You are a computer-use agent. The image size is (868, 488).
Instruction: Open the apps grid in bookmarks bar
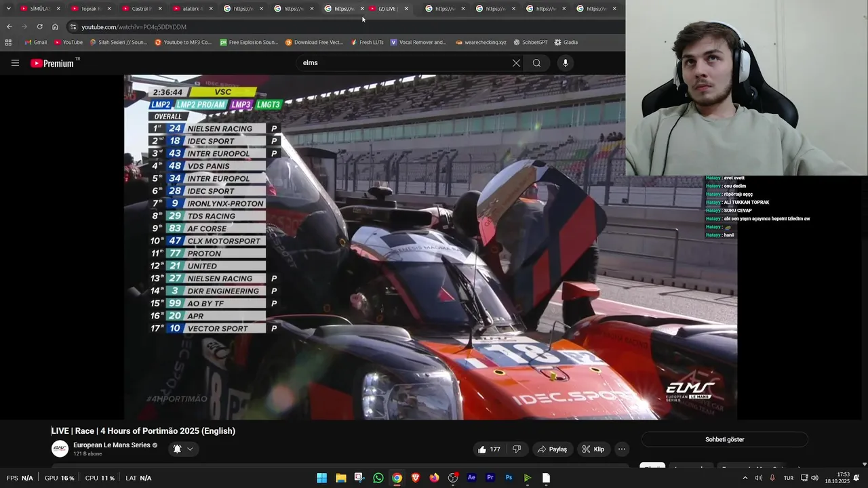click(8, 42)
